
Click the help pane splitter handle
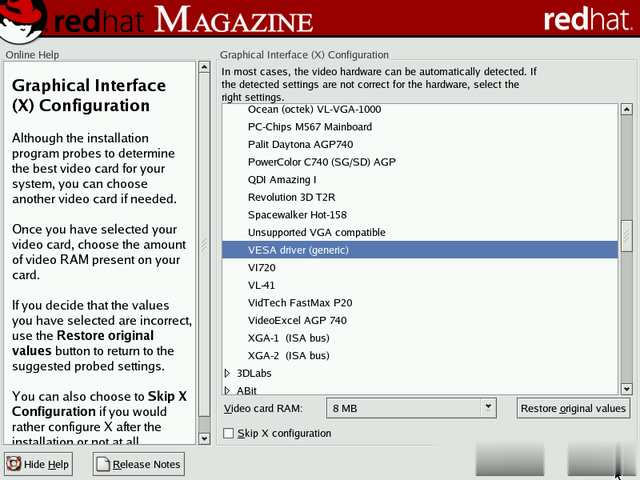[204, 244]
